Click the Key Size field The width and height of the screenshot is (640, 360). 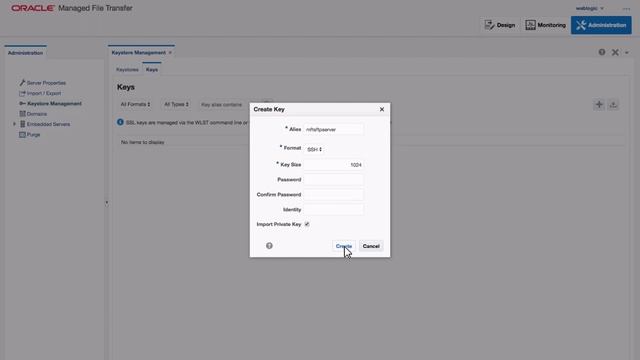(x=333, y=165)
